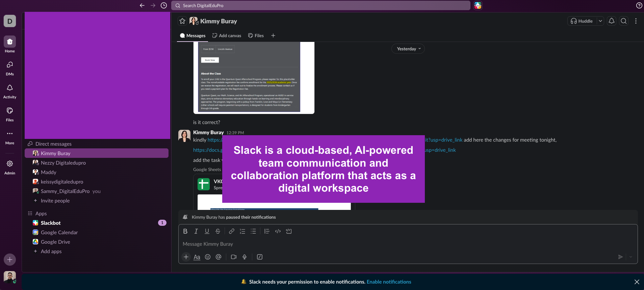Open Sammy_DigitalEduPro (you) direct message
644x290 pixels.
[97, 191]
